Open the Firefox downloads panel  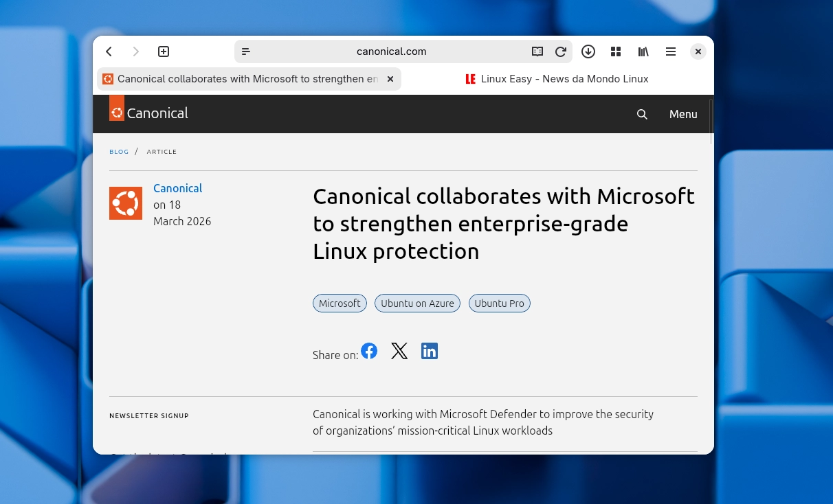click(x=588, y=51)
